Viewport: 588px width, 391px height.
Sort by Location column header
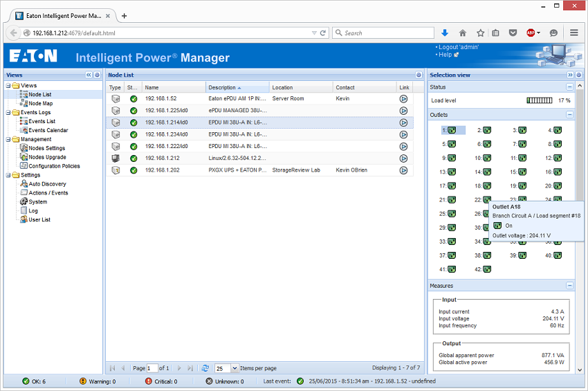click(301, 87)
